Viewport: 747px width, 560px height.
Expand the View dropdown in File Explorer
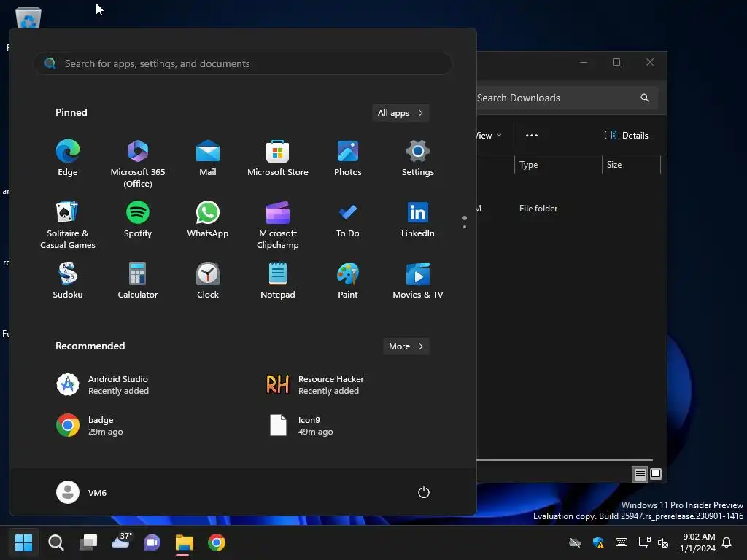point(489,136)
